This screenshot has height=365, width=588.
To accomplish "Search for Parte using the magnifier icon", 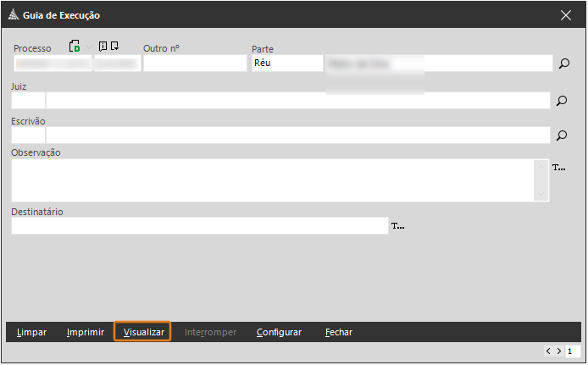I will (564, 64).
